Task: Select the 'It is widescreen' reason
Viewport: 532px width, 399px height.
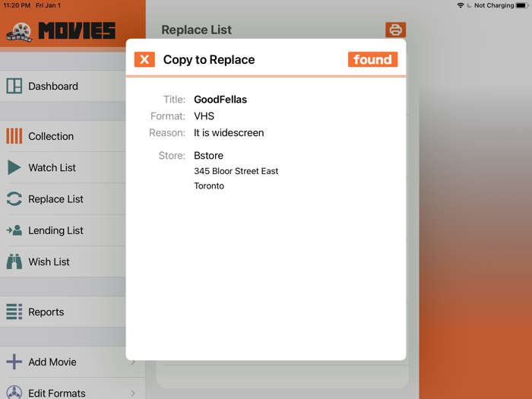Action: pyautogui.click(x=229, y=133)
